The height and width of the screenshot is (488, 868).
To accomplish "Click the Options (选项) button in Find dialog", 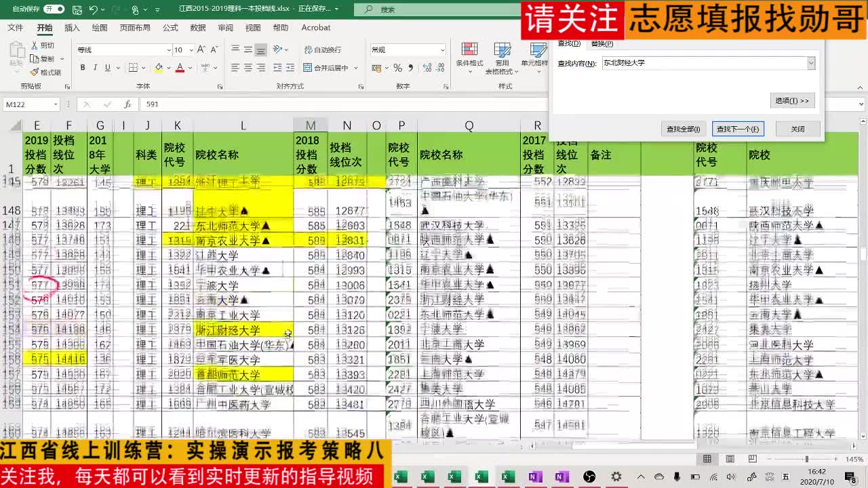I will 792,100.
